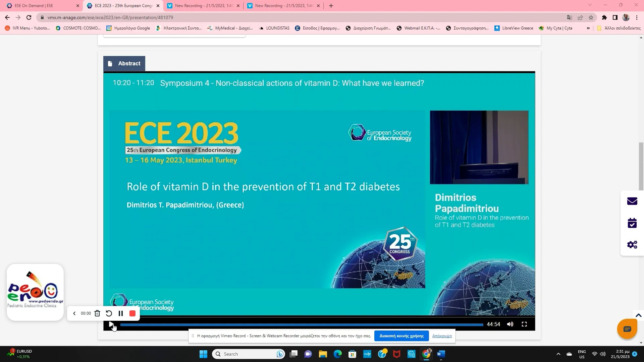Open Chrome three-dot menu
The height and width of the screenshot is (362, 644).
(637, 17)
